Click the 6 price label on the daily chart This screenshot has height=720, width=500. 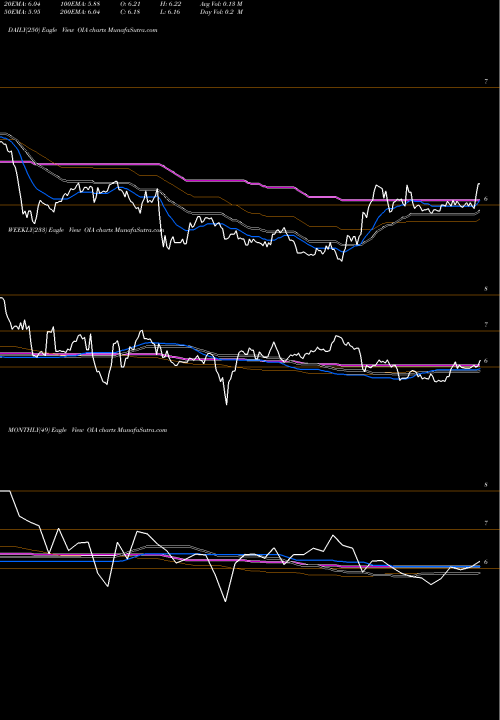coord(486,199)
